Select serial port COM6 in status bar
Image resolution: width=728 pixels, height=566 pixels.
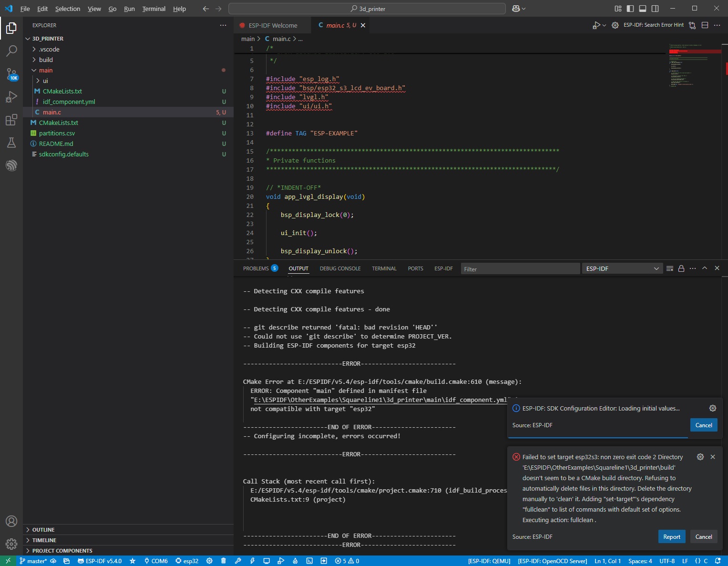click(156, 561)
